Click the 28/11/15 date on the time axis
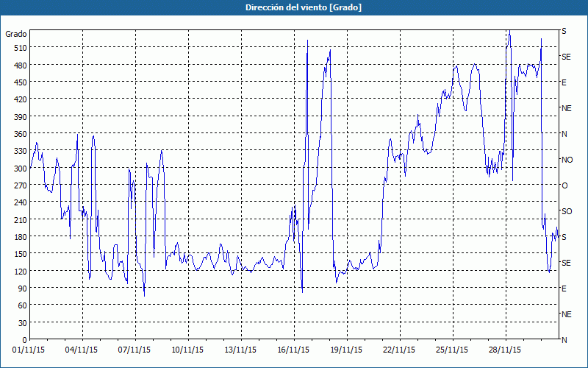The image size is (588, 368). (505, 350)
